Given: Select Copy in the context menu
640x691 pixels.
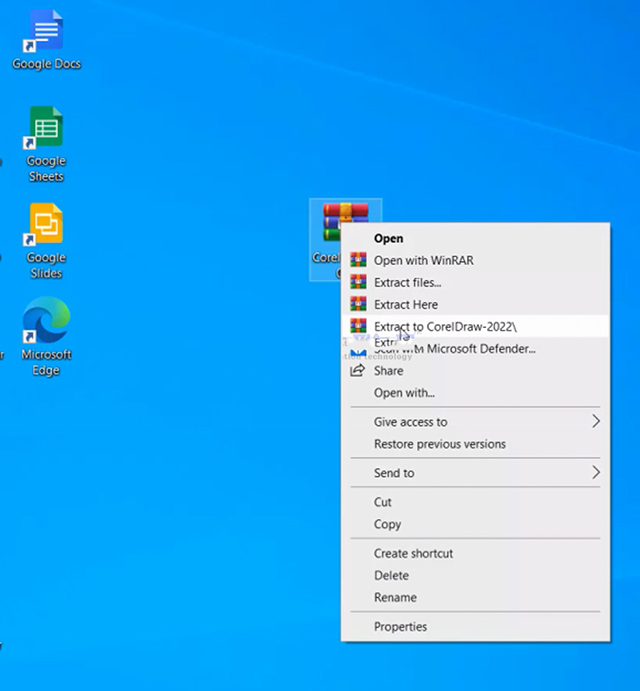Looking at the screenshot, I should point(387,524).
